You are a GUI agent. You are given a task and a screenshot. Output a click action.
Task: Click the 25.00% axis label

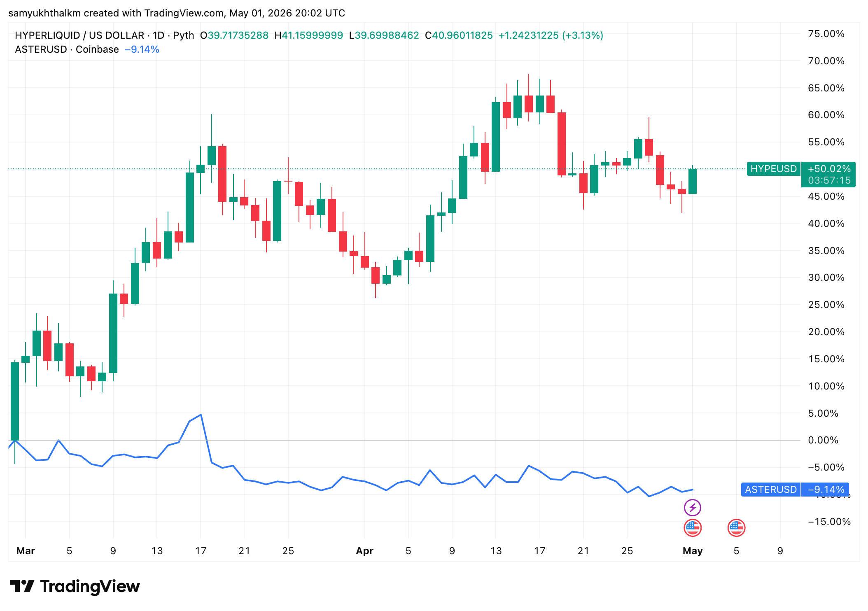(x=826, y=305)
